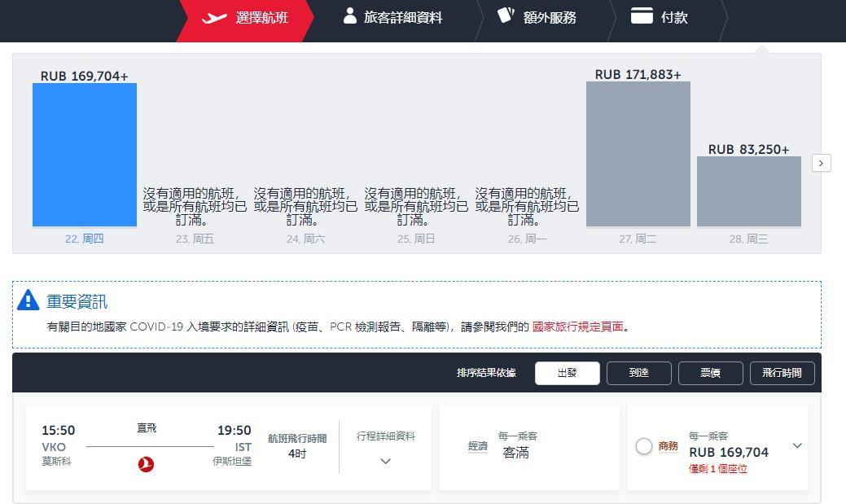Sort results by departure (出發)

pyautogui.click(x=567, y=373)
